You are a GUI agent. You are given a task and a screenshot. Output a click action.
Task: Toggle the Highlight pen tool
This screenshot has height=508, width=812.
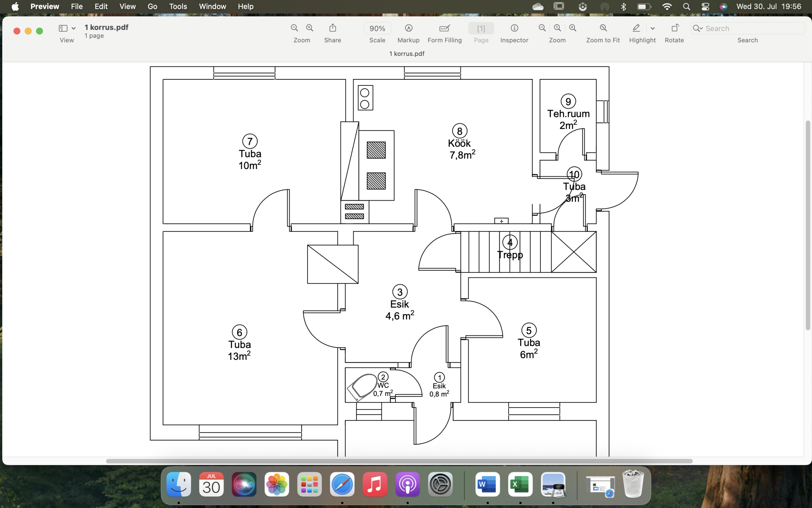[636, 28]
